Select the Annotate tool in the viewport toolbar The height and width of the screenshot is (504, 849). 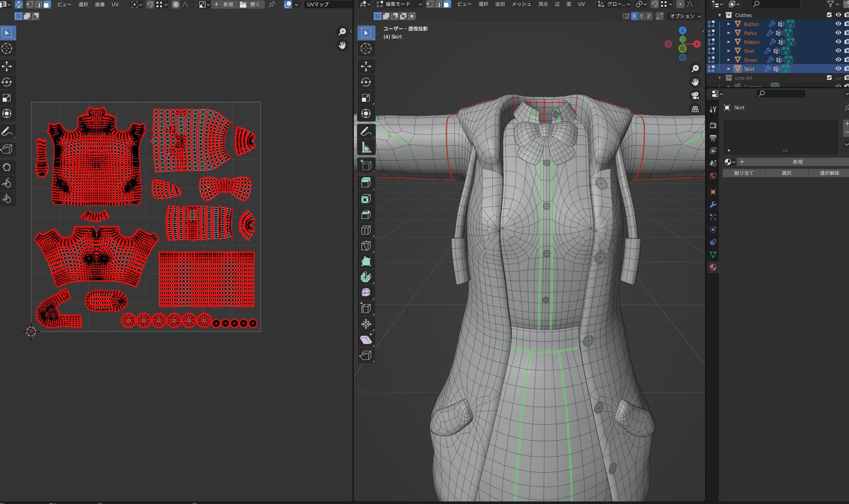366,131
